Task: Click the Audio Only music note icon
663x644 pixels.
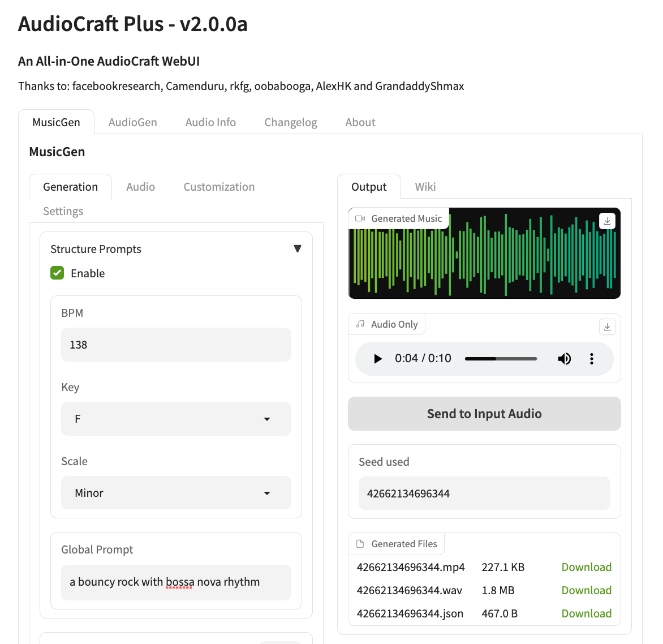Action: click(360, 324)
